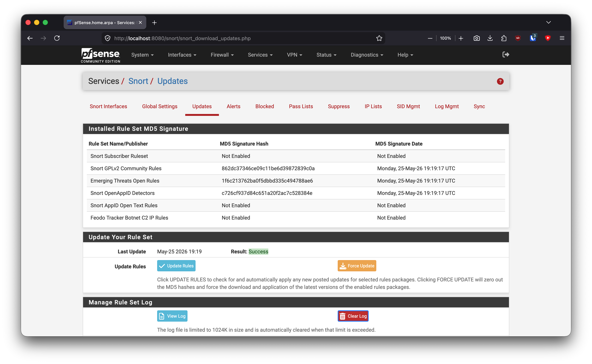This screenshot has height=364, width=592.
Task: Open the red help question mark icon
Action: click(500, 81)
